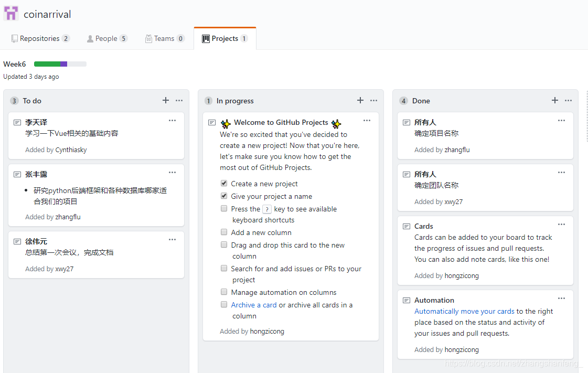Screen dimensions: 588x373
Task: Open options menu on 确定团队名称 card
Action: [x=561, y=173]
